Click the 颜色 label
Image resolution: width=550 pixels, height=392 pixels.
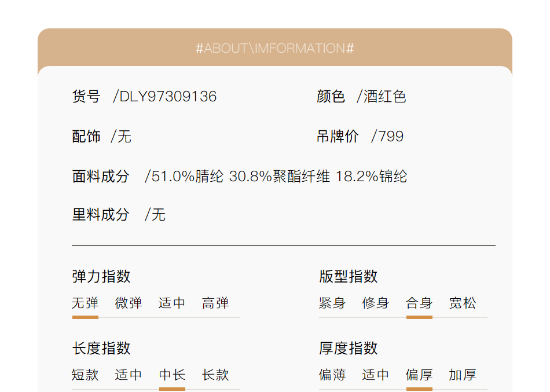tap(331, 97)
